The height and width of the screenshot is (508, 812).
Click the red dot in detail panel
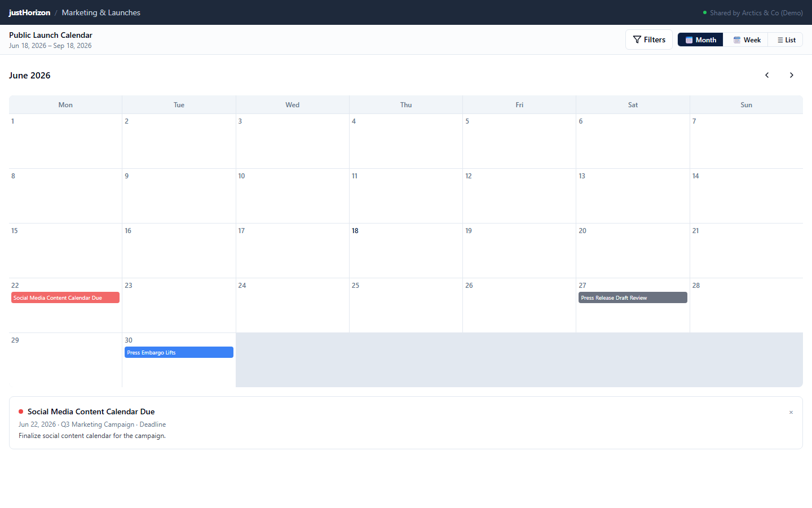[21, 411]
